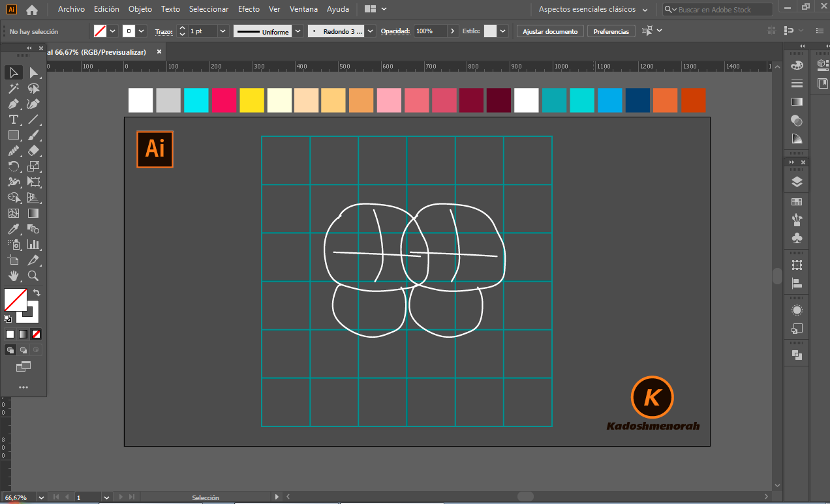This screenshot has height=504, width=830.
Task: Activate the Type tool
Action: coord(13,119)
